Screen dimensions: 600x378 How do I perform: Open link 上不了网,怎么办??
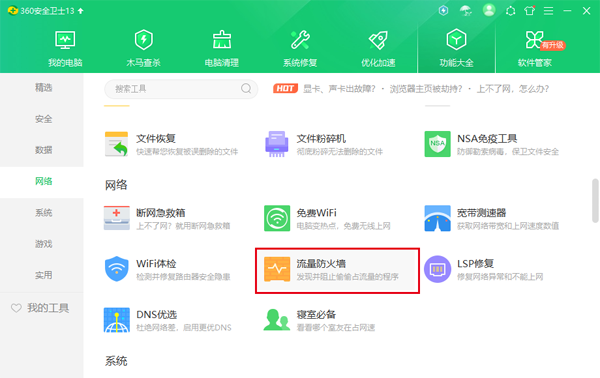[x=512, y=89]
